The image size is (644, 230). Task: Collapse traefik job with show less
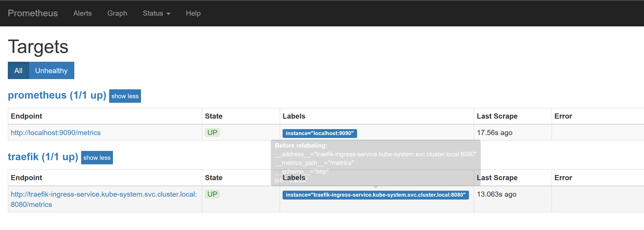point(97,158)
